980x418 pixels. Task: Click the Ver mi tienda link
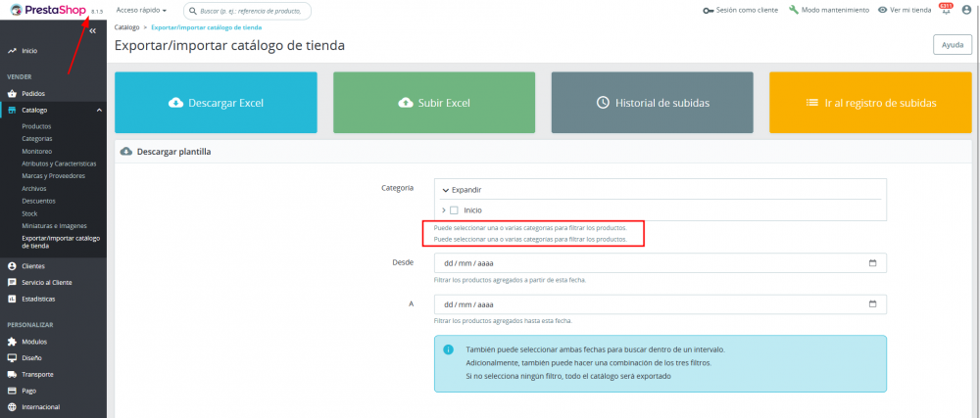pyautogui.click(x=905, y=11)
